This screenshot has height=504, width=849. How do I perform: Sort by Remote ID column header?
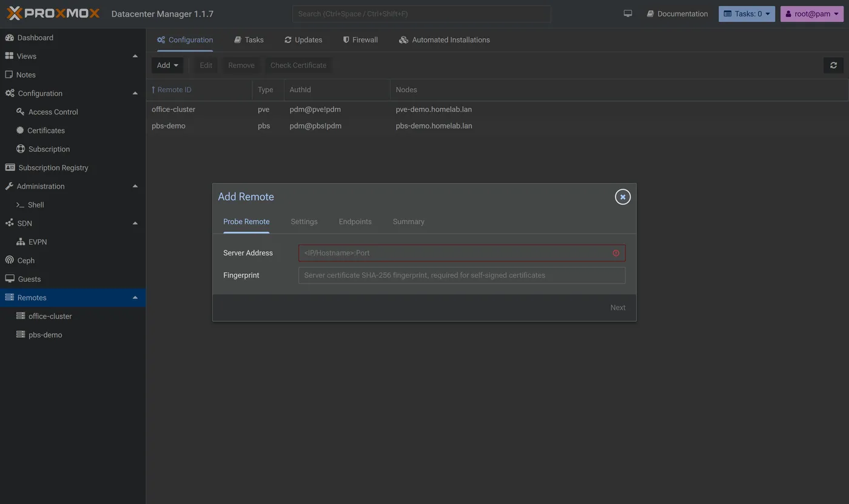[x=199, y=90]
